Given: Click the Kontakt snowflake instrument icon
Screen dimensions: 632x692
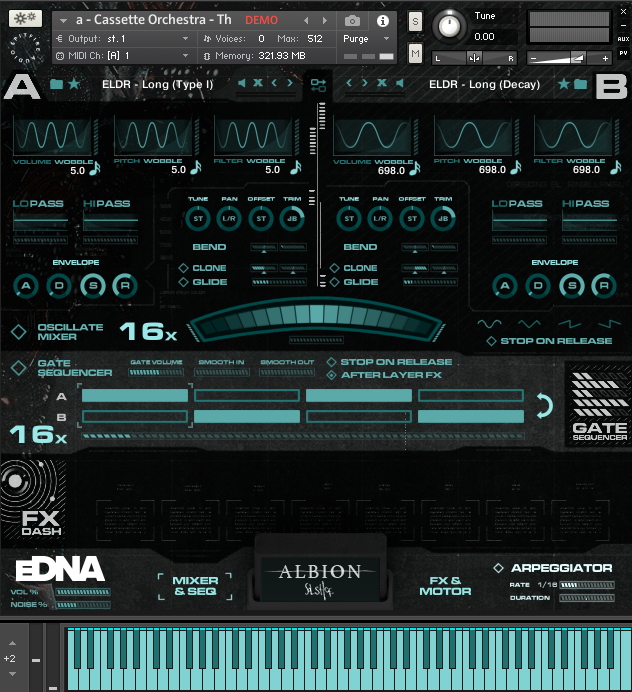Looking at the screenshot, I should (x=25, y=18).
